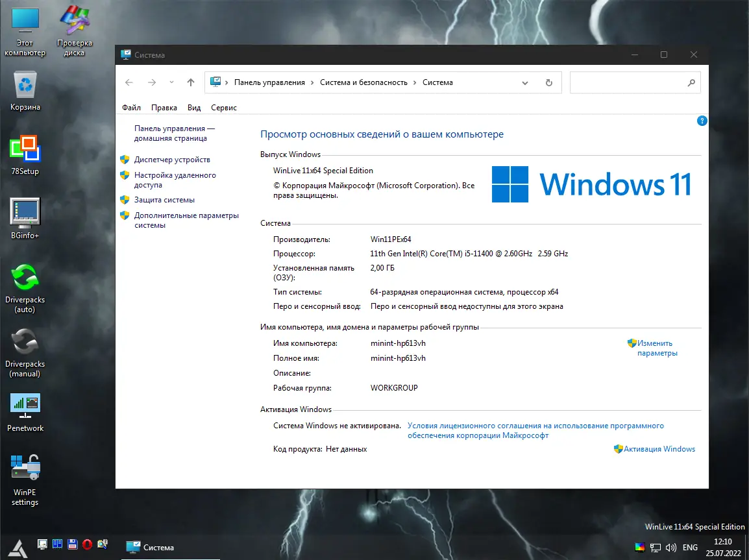
Task: Click computer name minint-hp613vh next to Имя компьютера
Action: tap(398, 343)
